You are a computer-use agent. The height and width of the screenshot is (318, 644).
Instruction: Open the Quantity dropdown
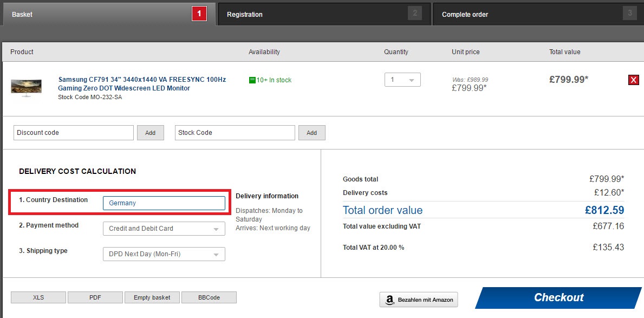pyautogui.click(x=402, y=80)
